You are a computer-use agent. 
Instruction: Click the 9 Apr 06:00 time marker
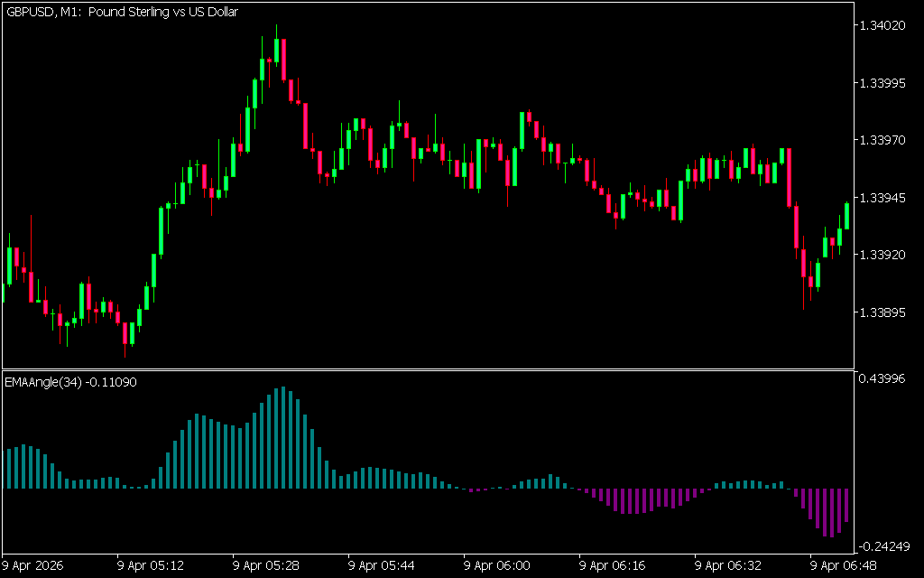point(497,566)
